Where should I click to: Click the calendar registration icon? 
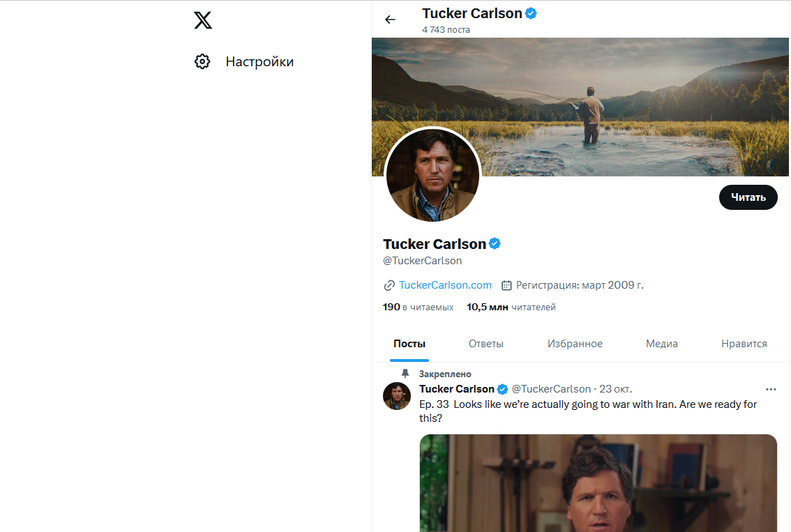pos(506,285)
